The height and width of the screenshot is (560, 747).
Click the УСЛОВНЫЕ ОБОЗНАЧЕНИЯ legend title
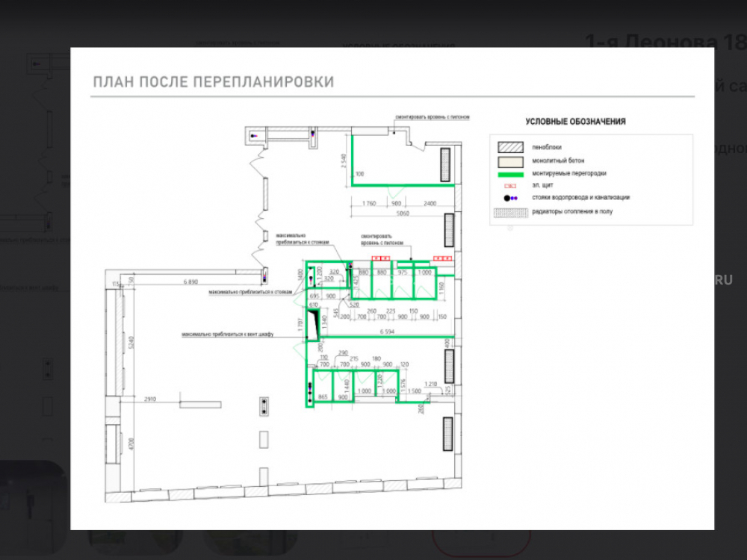point(575,122)
